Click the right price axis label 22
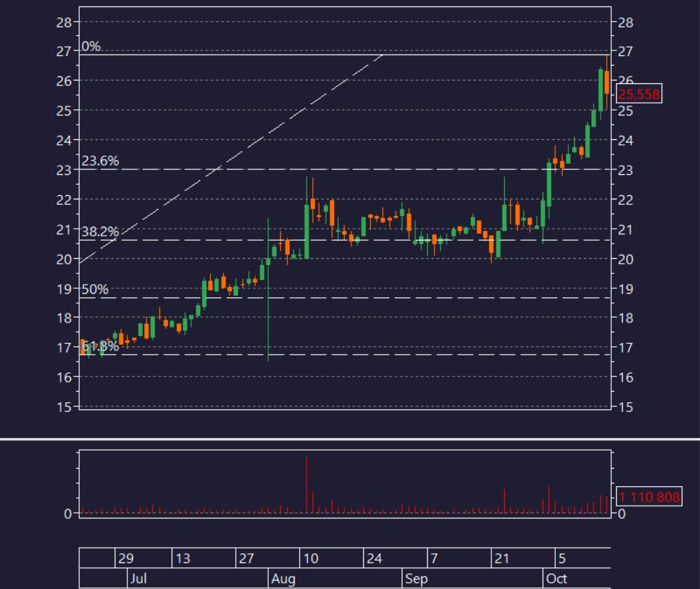The height and width of the screenshot is (589, 700). pyautogui.click(x=625, y=200)
